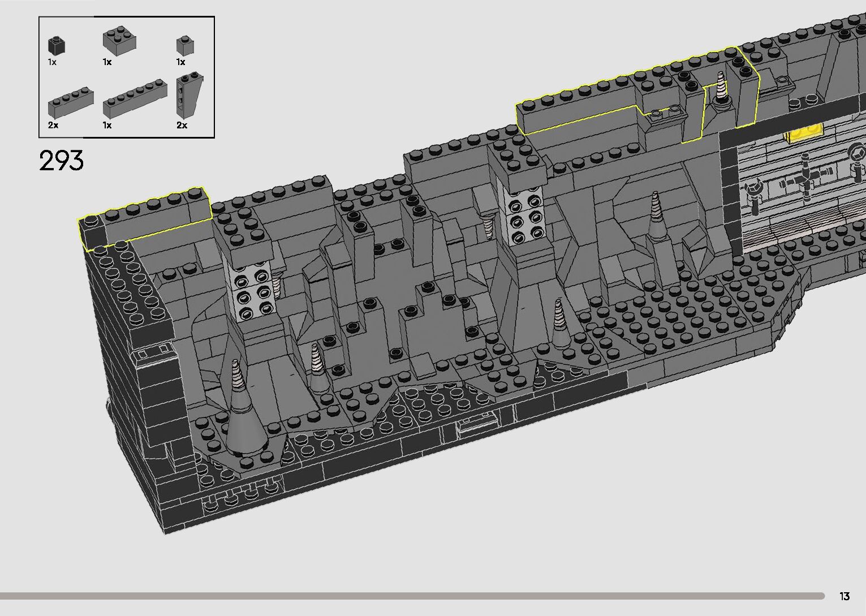Image resolution: width=866 pixels, height=616 pixels.
Task: Click the gray 1x1 brick in parts list
Action: (x=183, y=45)
